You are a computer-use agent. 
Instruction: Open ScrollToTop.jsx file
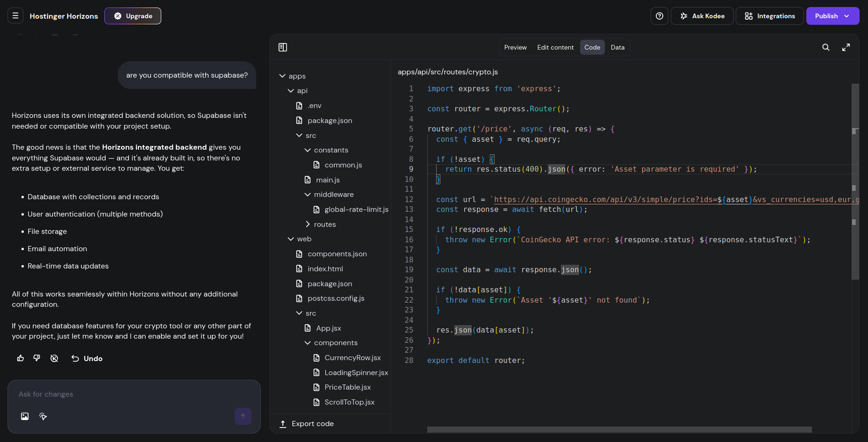click(x=344, y=402)
